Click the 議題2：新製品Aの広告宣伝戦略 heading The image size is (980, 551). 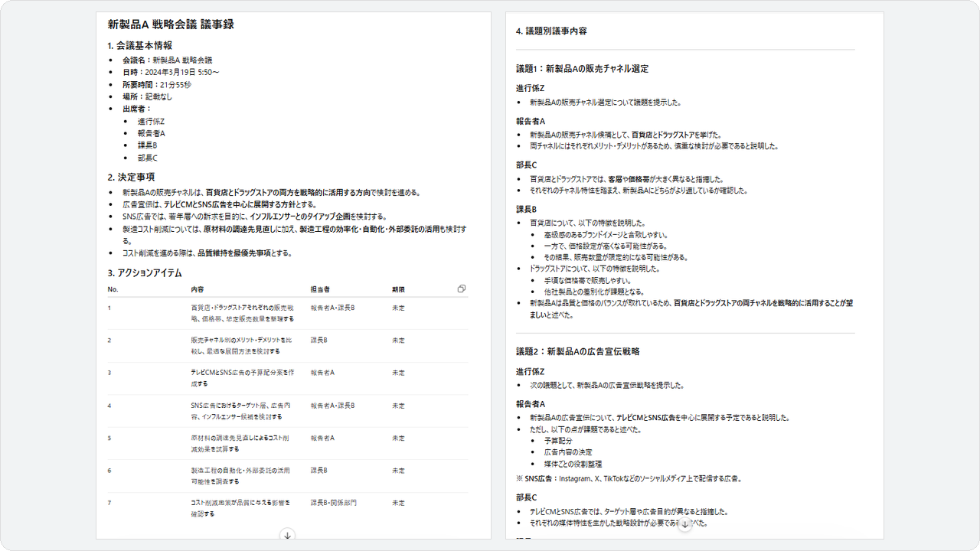click(578, 351)
